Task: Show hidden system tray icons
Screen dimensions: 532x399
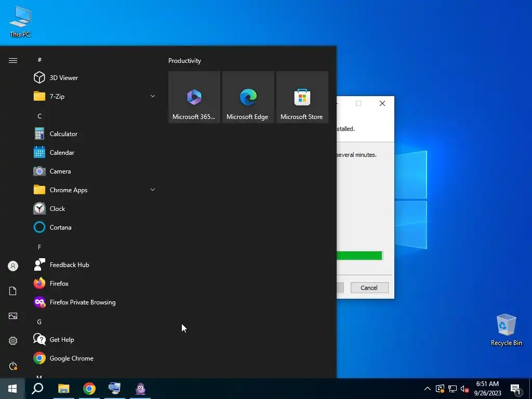Action: tap(428, 389)
